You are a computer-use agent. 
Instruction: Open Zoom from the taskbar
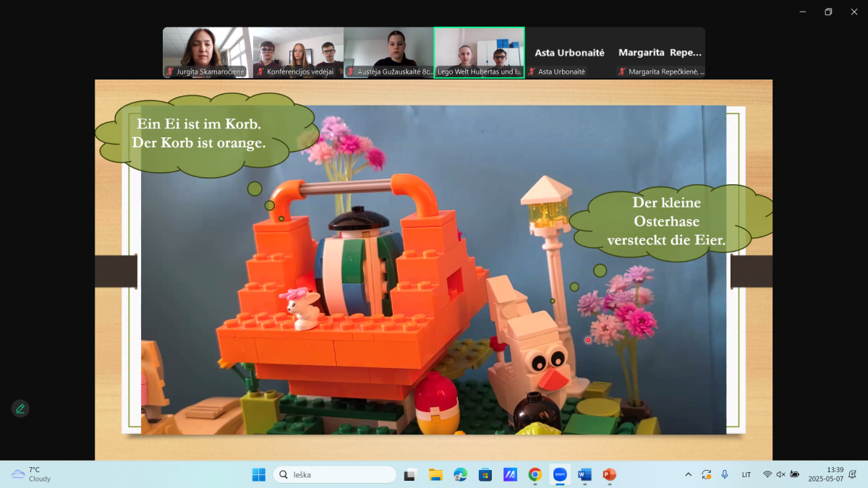click(x=559, y=474)
